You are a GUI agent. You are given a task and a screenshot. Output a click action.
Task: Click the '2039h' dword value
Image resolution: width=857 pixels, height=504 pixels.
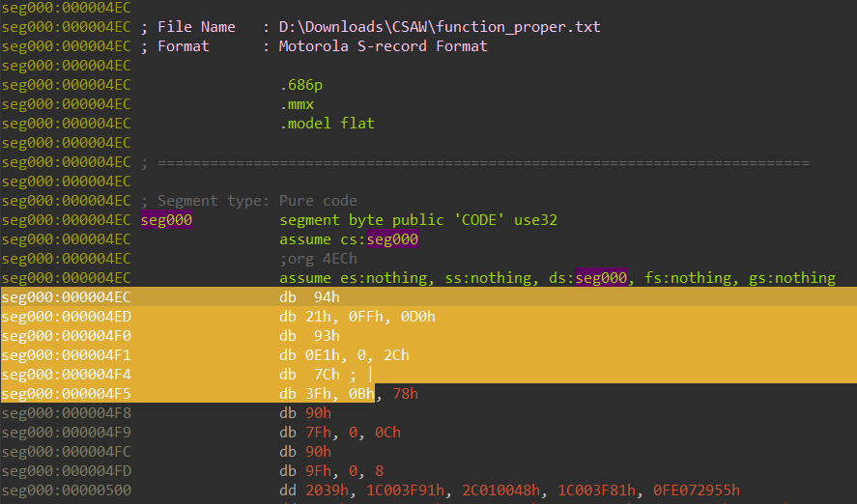[327, 490]
